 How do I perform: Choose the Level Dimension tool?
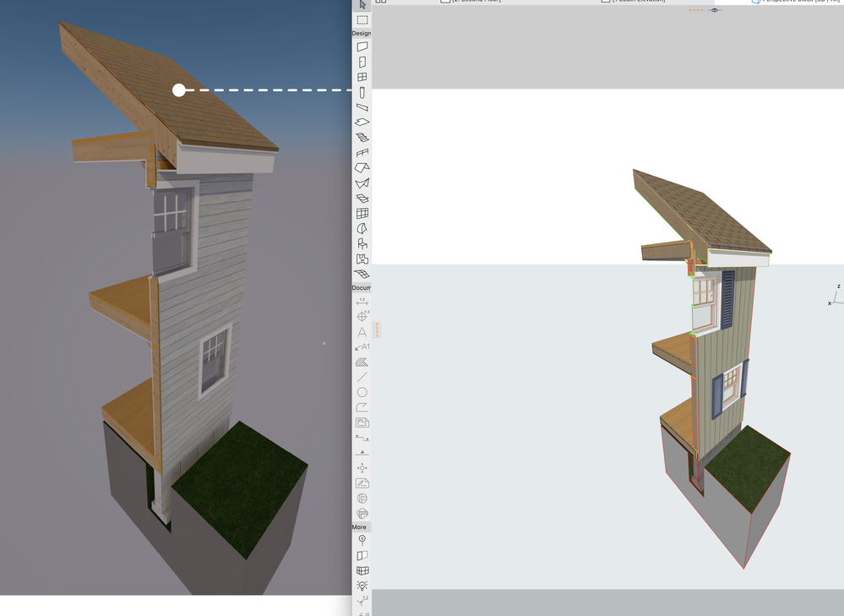(x=362, y=317)
